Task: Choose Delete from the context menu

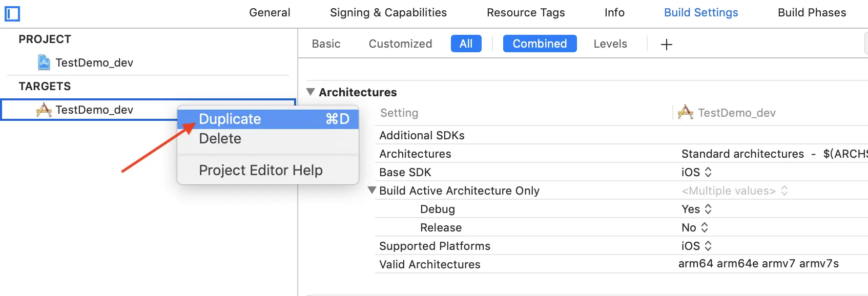Action: pyautogui.click(x=220, y=138)
